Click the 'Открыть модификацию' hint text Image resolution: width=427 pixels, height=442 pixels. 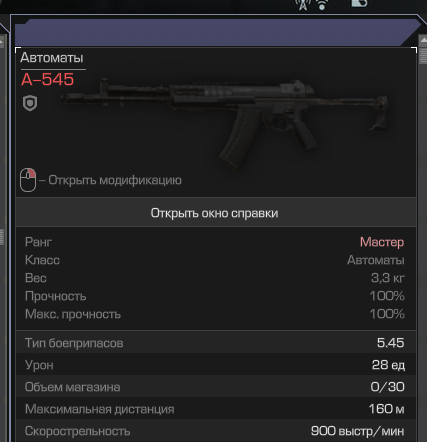click(115, 180)
